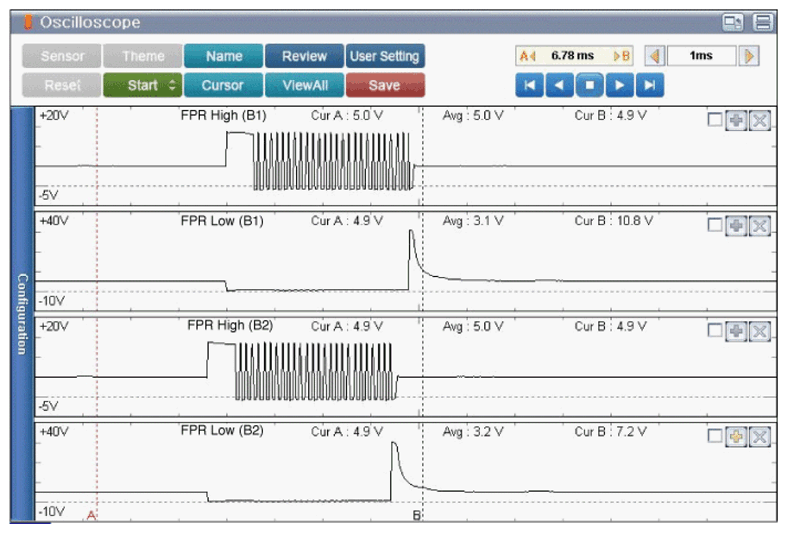Click the FPR Low (B1) channel label
The width and height of the screenshot is (787, 533).
pos(222,221)
